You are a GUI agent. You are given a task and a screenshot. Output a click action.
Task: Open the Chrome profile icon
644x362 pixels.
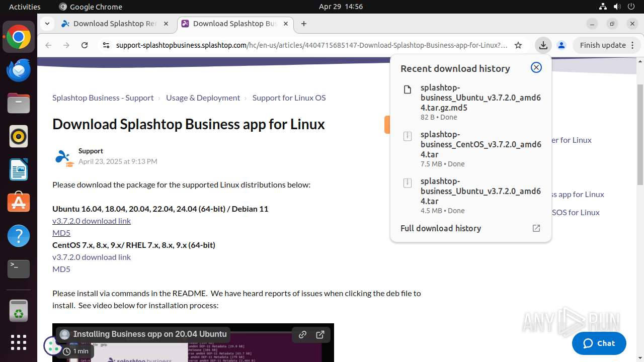click(561, 45)
